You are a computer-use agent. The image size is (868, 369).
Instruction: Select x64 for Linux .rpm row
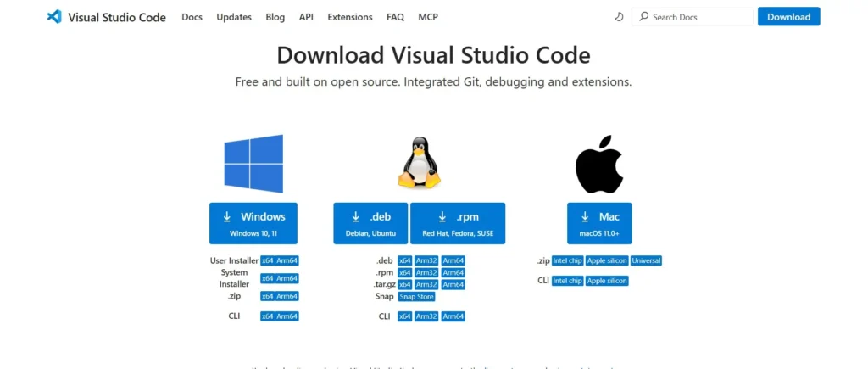point(405,272)
